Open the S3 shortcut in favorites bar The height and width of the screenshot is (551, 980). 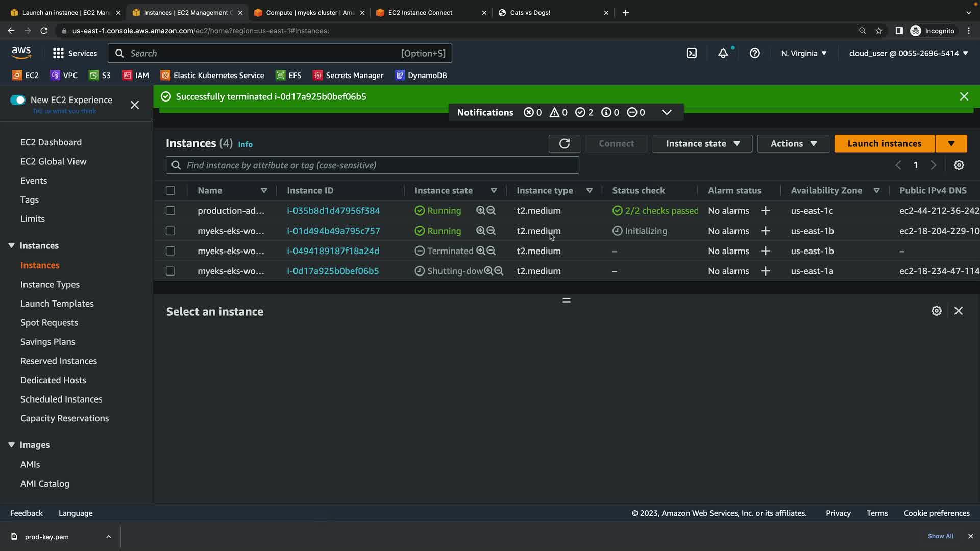(100, 76)
